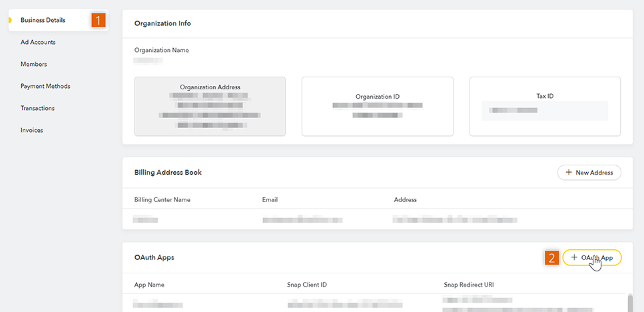Screen dimensions: 644x312
Task: Click the Billing Center Name column header
Action: (x=162, y=200)
